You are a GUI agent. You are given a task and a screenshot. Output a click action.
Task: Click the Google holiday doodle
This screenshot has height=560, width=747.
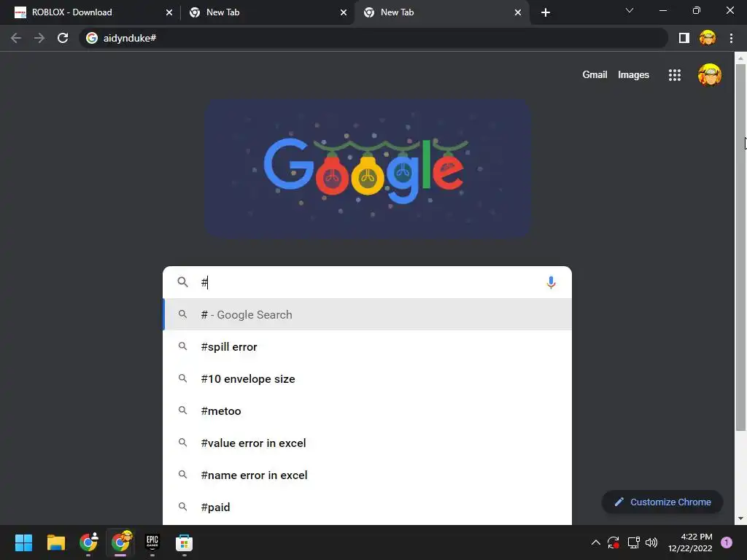click(368, 168)
